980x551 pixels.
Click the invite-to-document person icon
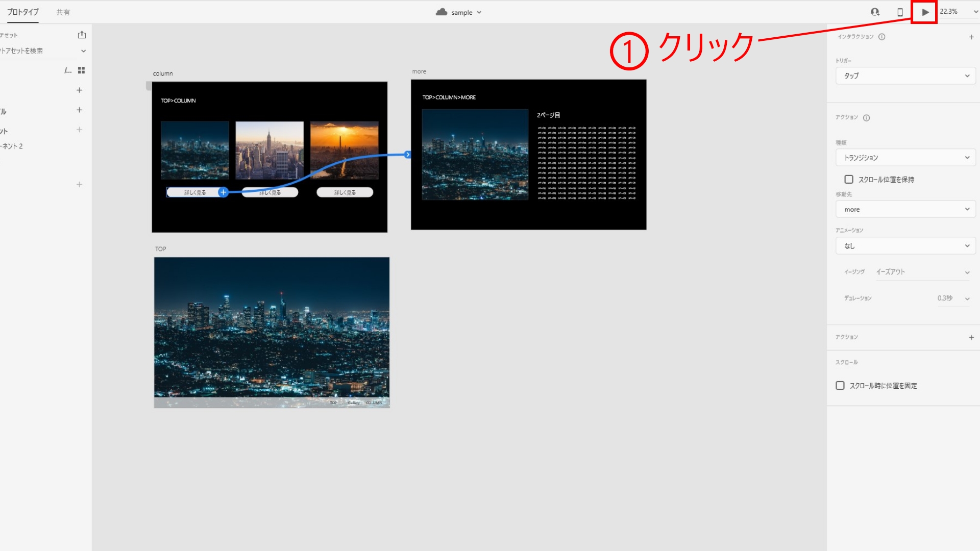pyautogui.click(x=875, y=11)
